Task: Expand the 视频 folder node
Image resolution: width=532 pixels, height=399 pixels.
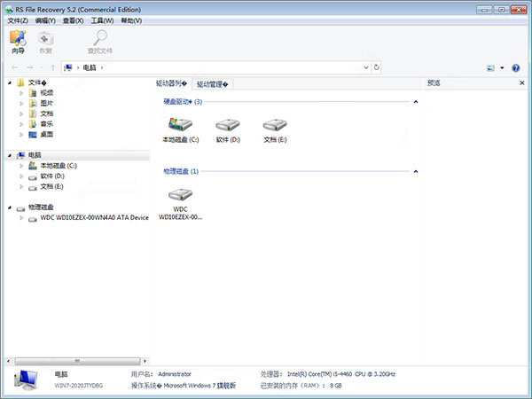Action: click(x=21, y=92)
